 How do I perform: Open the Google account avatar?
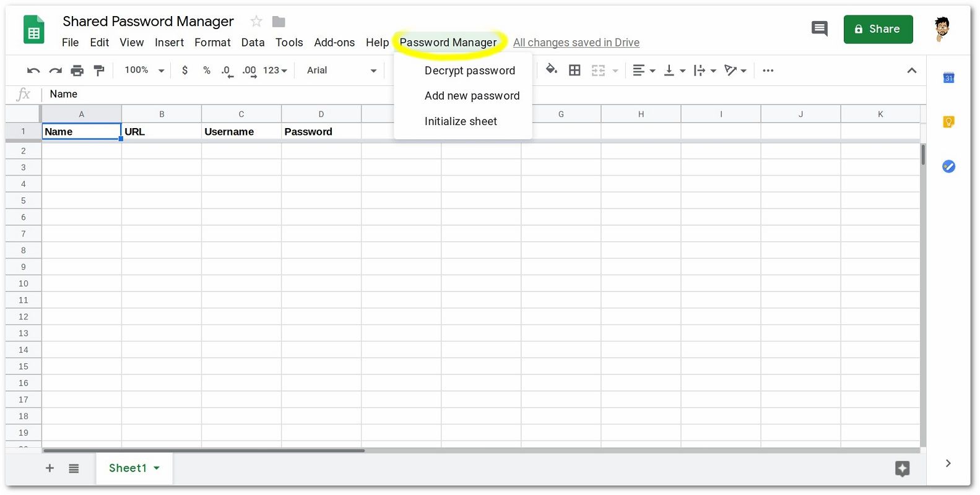(x=942, y=29)
